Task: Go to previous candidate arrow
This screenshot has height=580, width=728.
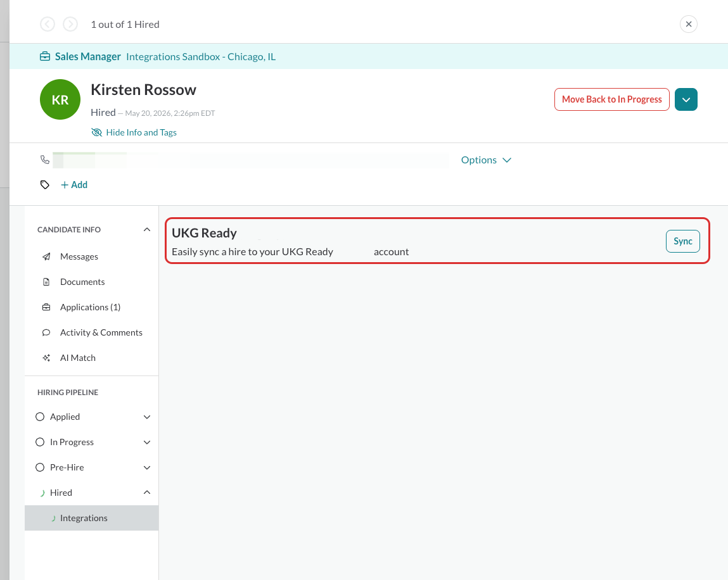Action: click(x=48, y=24)
